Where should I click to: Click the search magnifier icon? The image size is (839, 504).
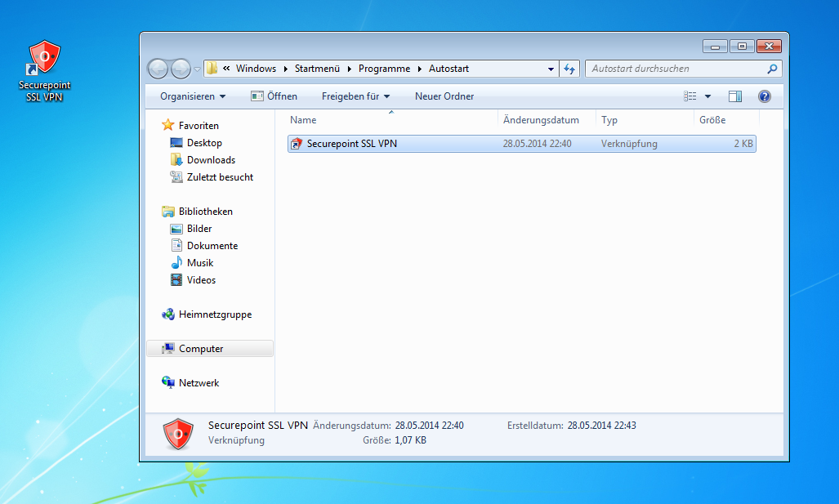[x=772, y=69]
